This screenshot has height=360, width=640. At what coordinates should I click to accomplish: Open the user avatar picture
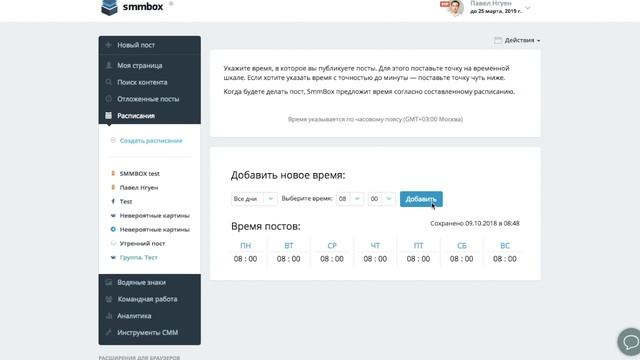pyautogui.click(x=456, y=8)
